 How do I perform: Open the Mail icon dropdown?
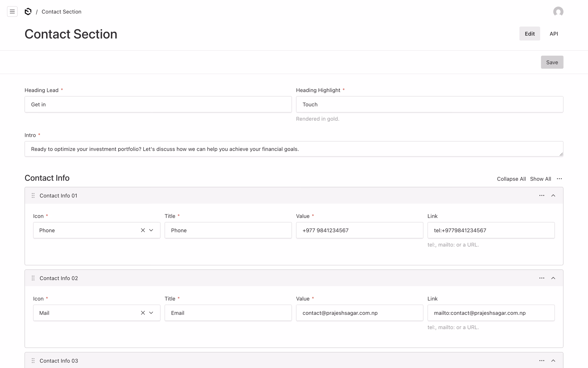coord(151,313)
